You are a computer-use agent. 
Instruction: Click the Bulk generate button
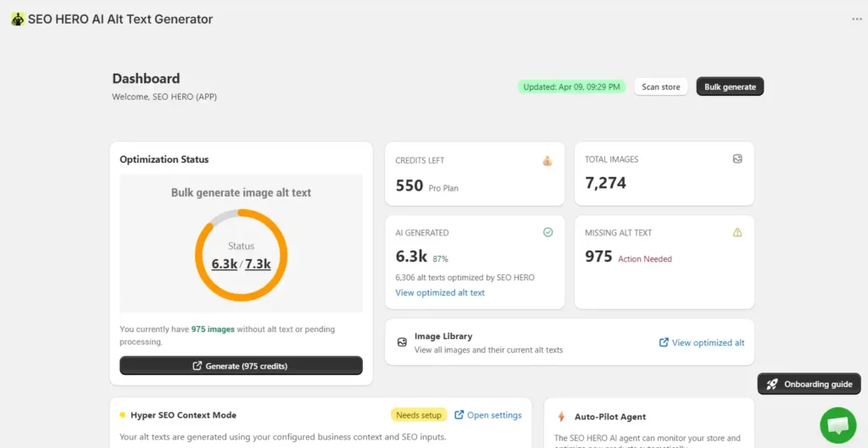pos(730,87)
